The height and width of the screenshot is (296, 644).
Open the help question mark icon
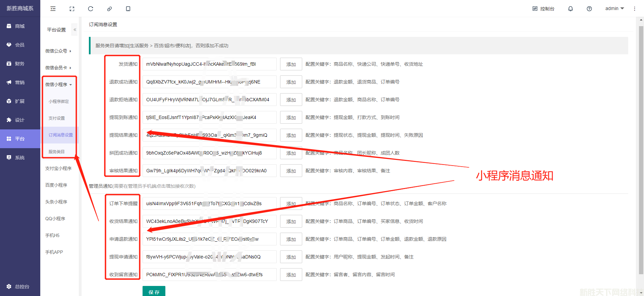click(x=589, y=9)
